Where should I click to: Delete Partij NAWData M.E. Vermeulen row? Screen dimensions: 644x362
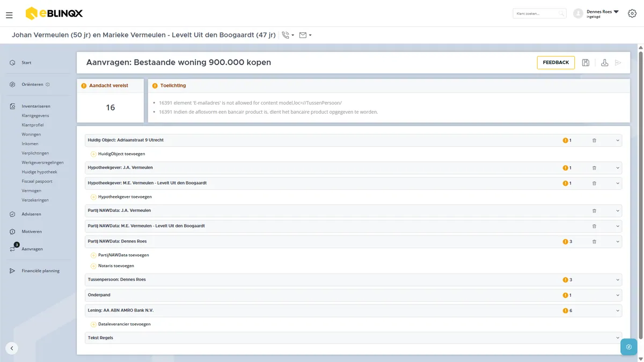pyautogui.click(x=594, y=226)
